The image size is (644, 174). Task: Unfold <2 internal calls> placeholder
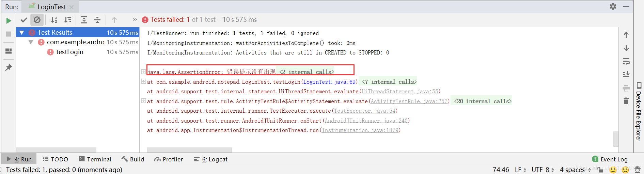tap(307, 72)
